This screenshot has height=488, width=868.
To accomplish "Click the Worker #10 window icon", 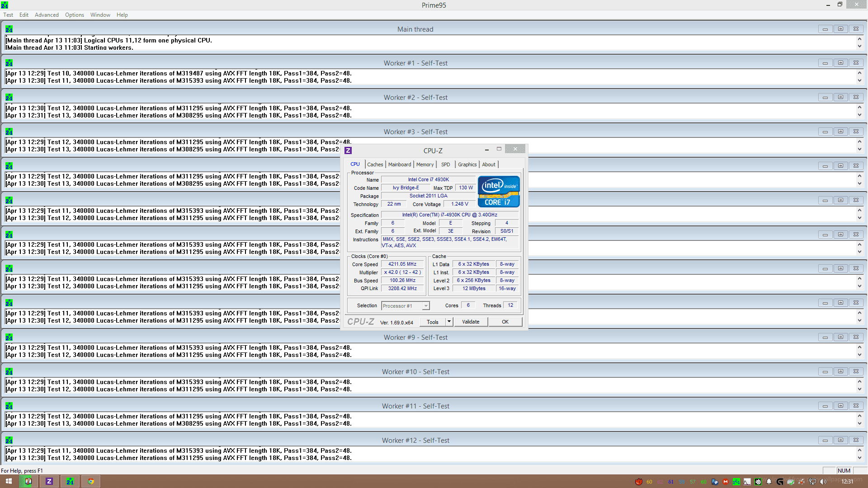I will click(x=9, y=371).
